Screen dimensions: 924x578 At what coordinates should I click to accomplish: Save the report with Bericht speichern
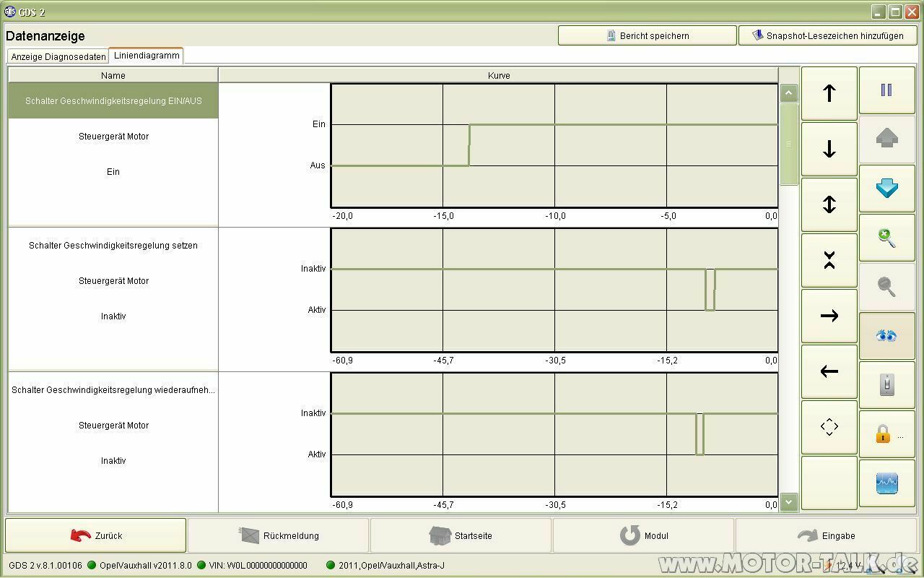point(647,35)
